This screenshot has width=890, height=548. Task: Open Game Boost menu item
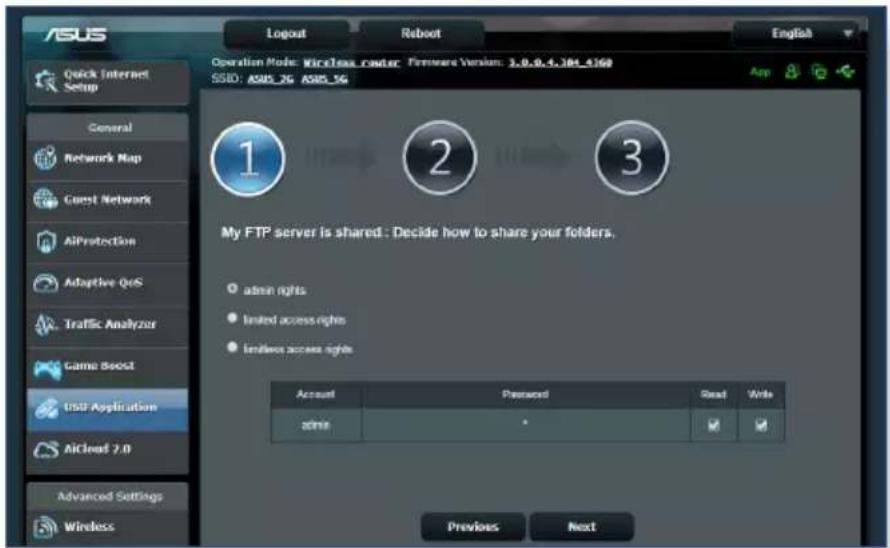tap(108, 366)
